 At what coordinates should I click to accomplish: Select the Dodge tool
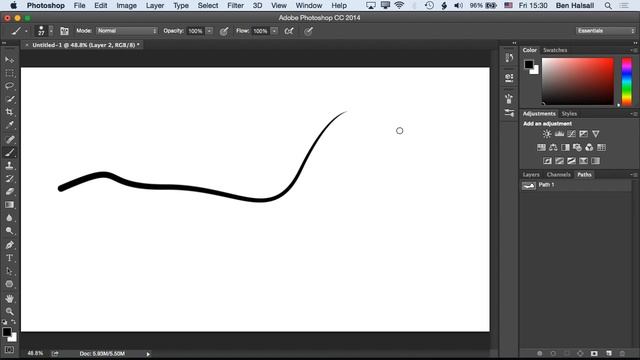9,231
